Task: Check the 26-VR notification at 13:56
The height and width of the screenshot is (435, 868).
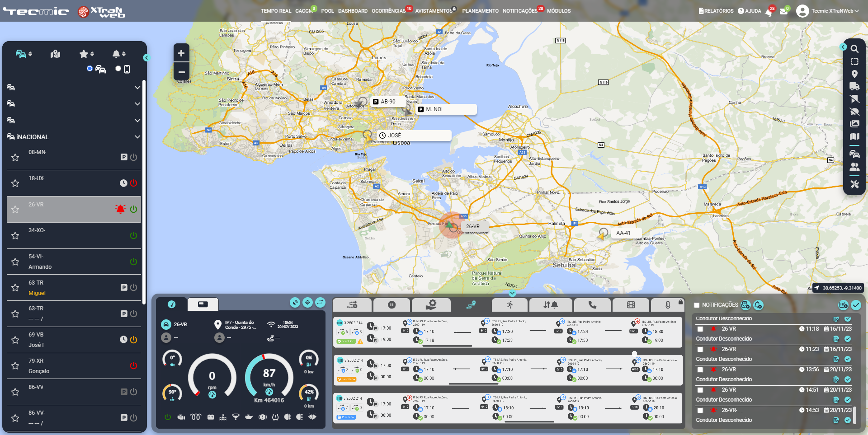Action: pos(700,370)
